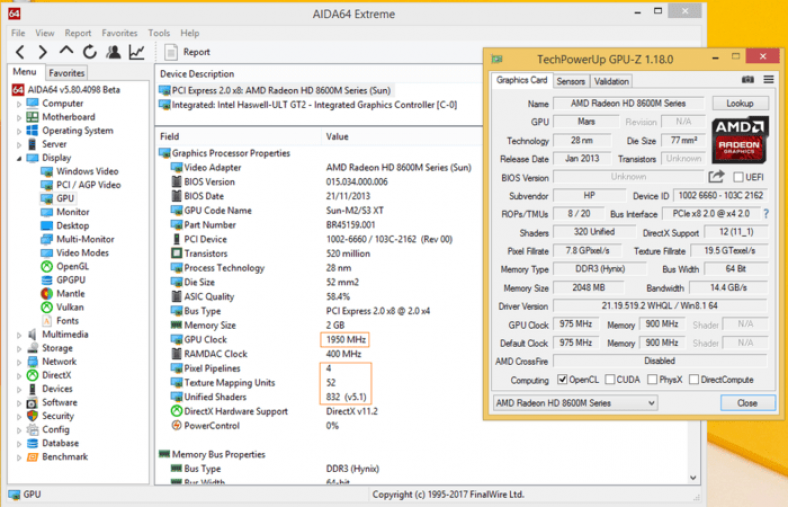Click the Close button in GPU-Z
The height and width of the screenshot is (507, 788).
(x=747, y=403)
